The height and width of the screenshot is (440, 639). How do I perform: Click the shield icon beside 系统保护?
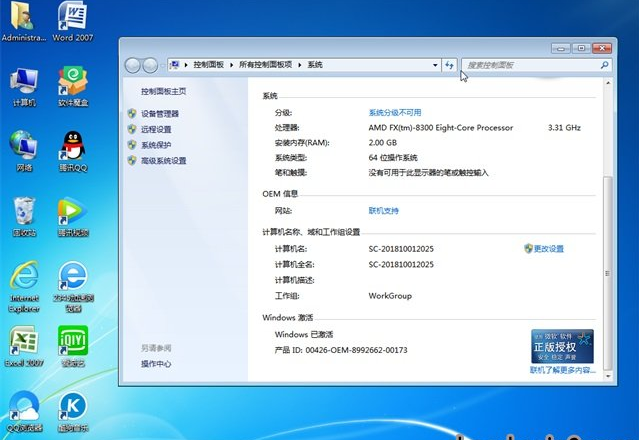click(x=132, y=145)
